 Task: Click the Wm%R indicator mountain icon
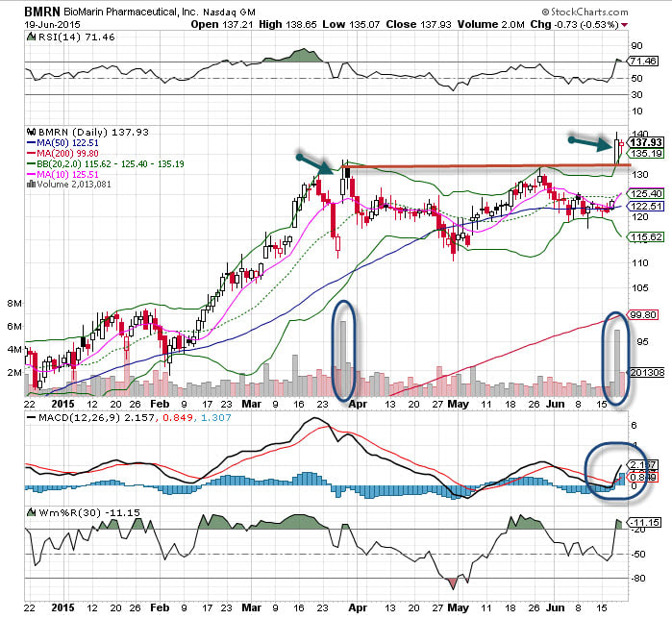point(31,512)
